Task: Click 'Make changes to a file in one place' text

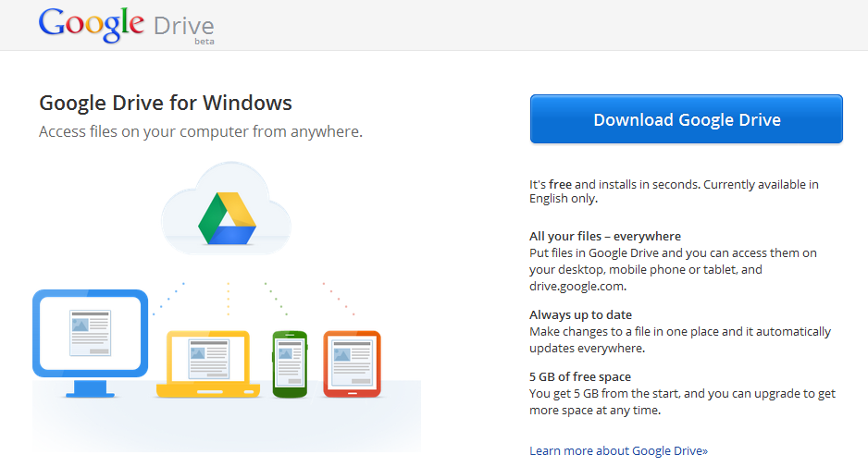Action: [624, 331]
